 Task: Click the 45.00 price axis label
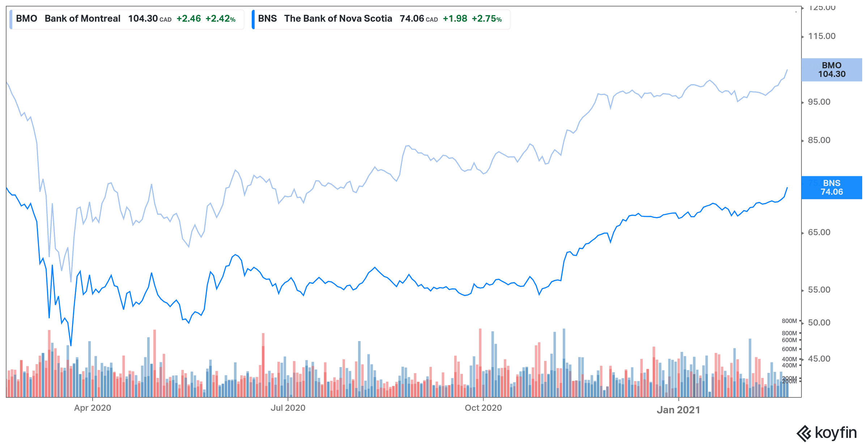click(x=819, y=359)
